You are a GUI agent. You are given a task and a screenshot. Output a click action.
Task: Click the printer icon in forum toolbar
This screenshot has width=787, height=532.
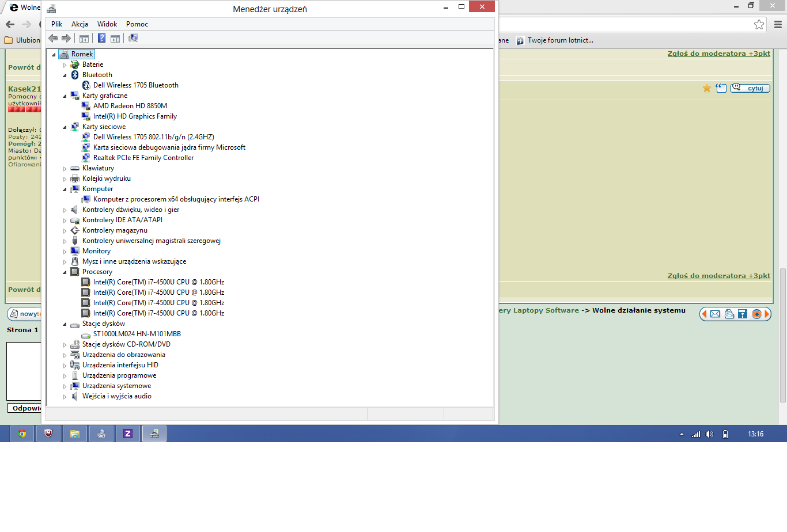[729, 314]
